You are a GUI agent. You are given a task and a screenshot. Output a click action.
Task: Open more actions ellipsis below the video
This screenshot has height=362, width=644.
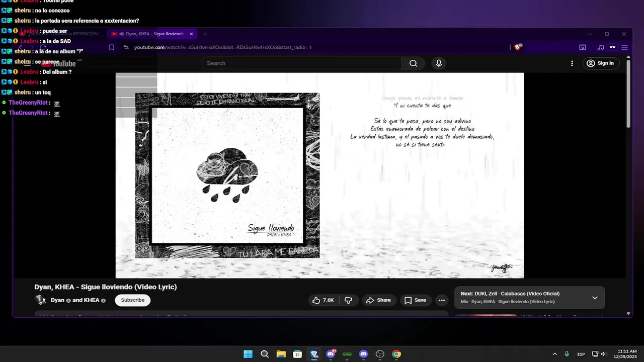click(442, 300)
